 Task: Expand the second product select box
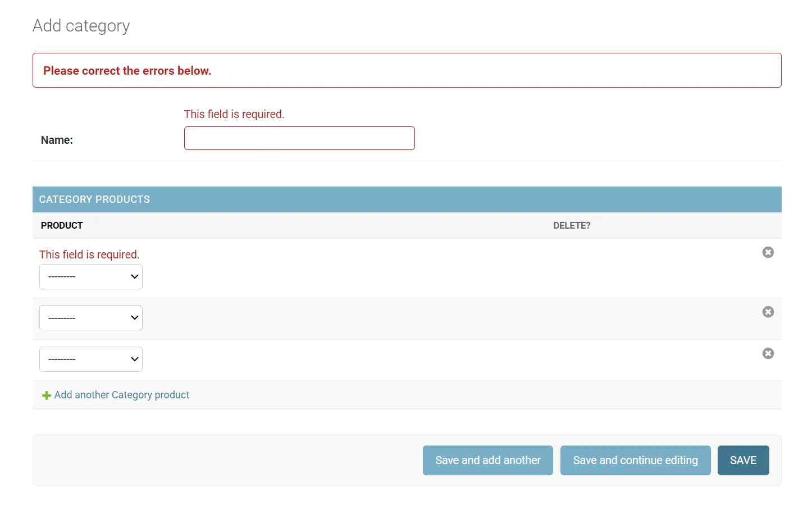(x=91, y=317)
